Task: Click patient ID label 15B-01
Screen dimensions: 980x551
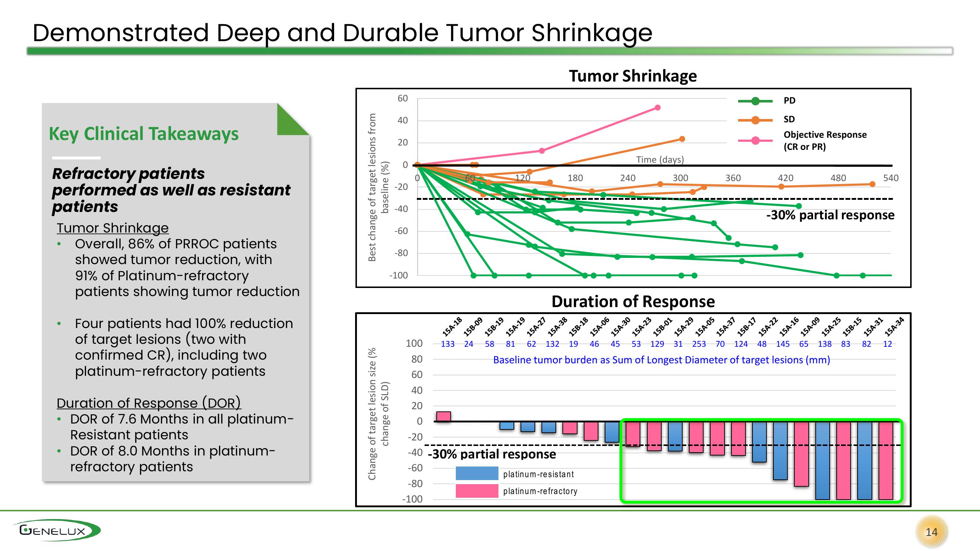Action: pyautogui.click(x=663, y=327)
